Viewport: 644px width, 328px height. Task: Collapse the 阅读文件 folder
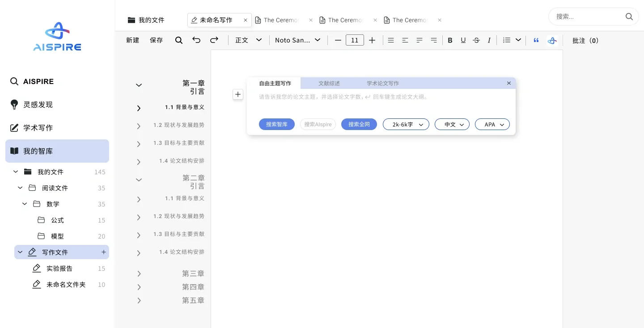[20, 188]
